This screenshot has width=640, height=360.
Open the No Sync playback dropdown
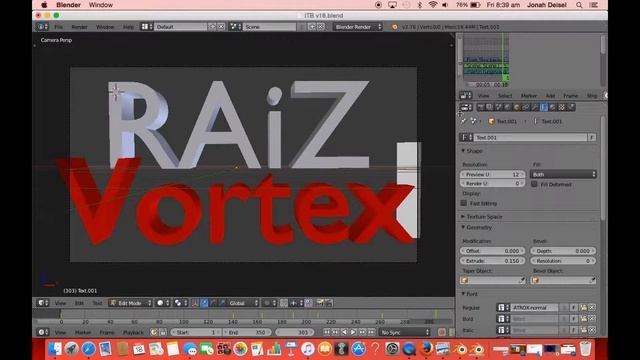(404, 332)
